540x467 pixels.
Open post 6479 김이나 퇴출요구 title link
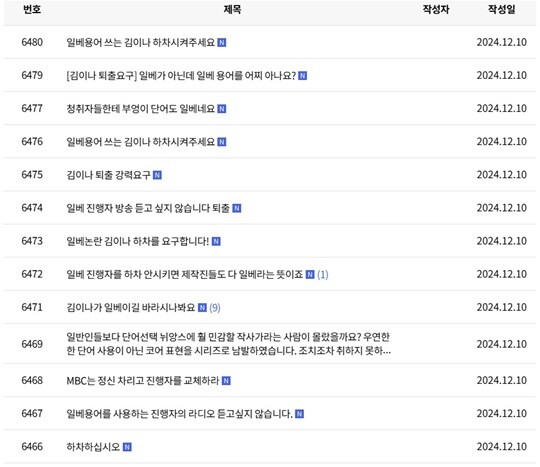[x=181, y=75]
